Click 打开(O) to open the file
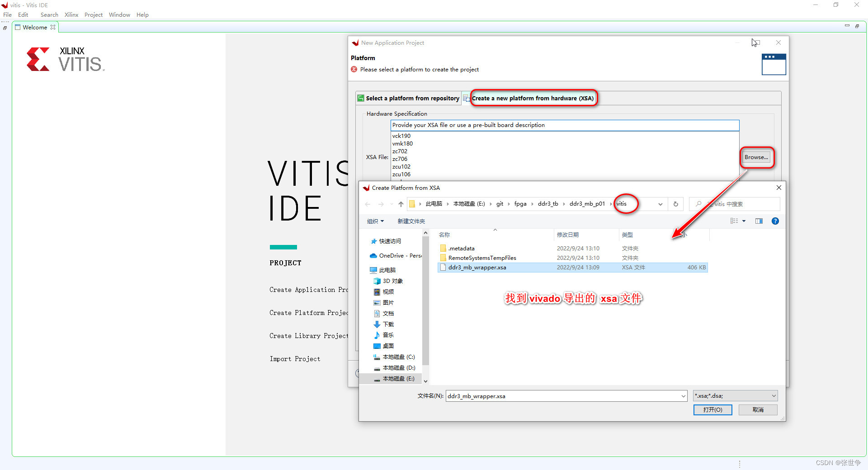 (x=712, y=410)
